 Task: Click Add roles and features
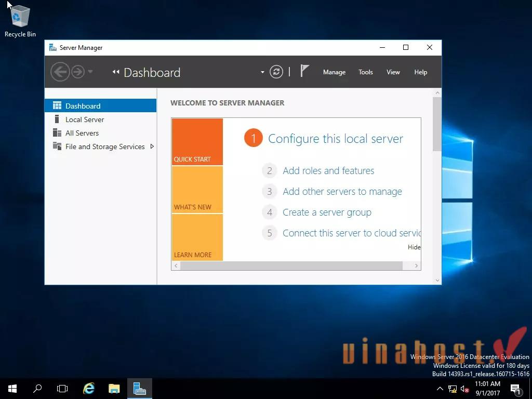(x=328, y=170)
